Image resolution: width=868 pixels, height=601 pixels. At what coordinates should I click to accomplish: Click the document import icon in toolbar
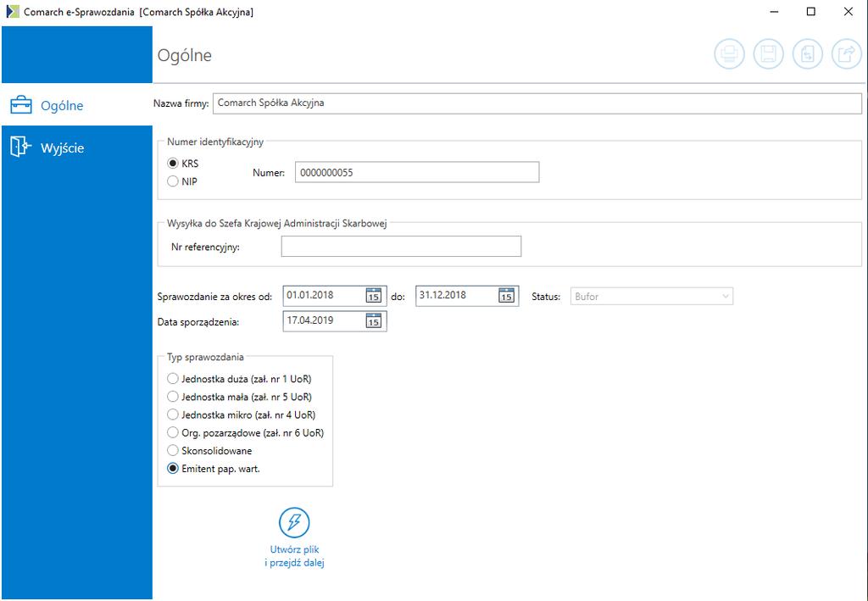(808, 54)
